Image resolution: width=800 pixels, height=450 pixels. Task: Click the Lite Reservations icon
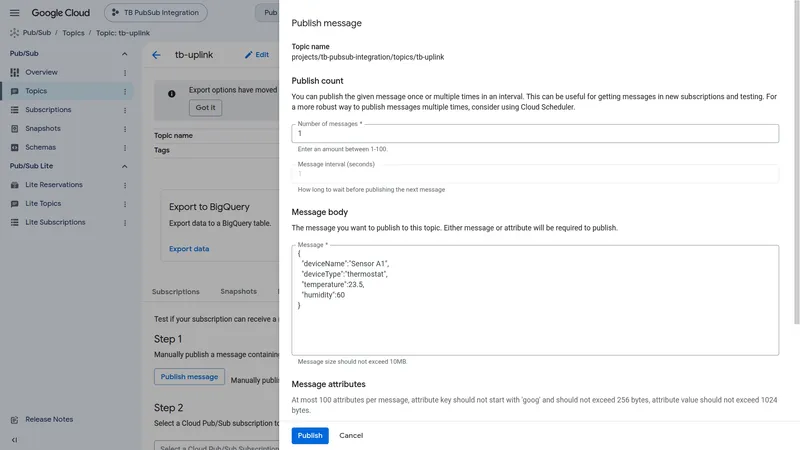pyautogui.click(x=14, y=185)
